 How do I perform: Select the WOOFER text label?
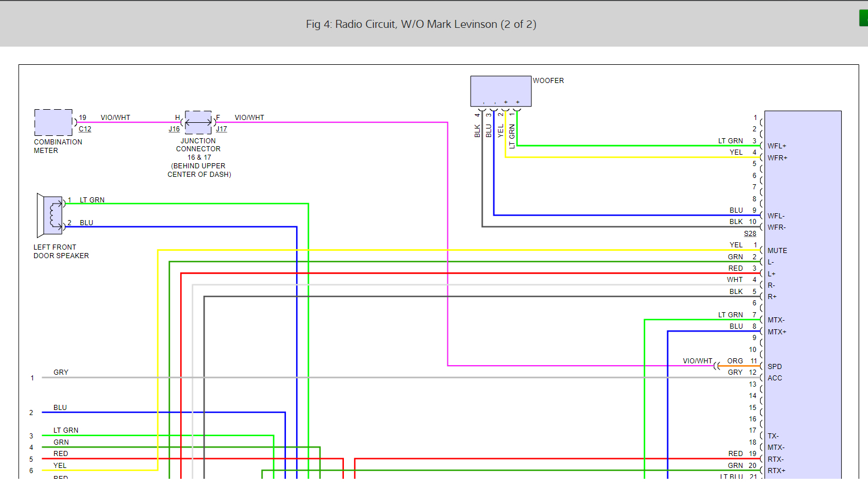pyautogui.click(x=548, y=81)
